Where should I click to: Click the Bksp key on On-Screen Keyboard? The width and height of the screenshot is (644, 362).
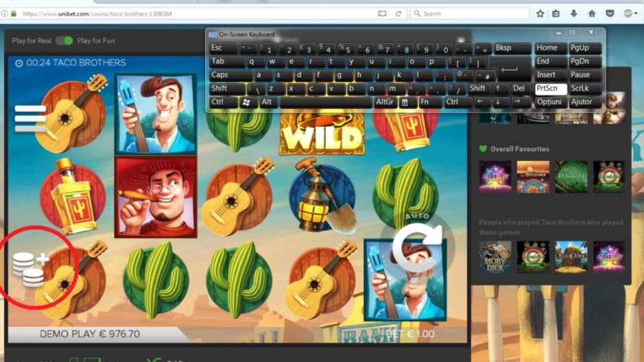tap(512, 49)
